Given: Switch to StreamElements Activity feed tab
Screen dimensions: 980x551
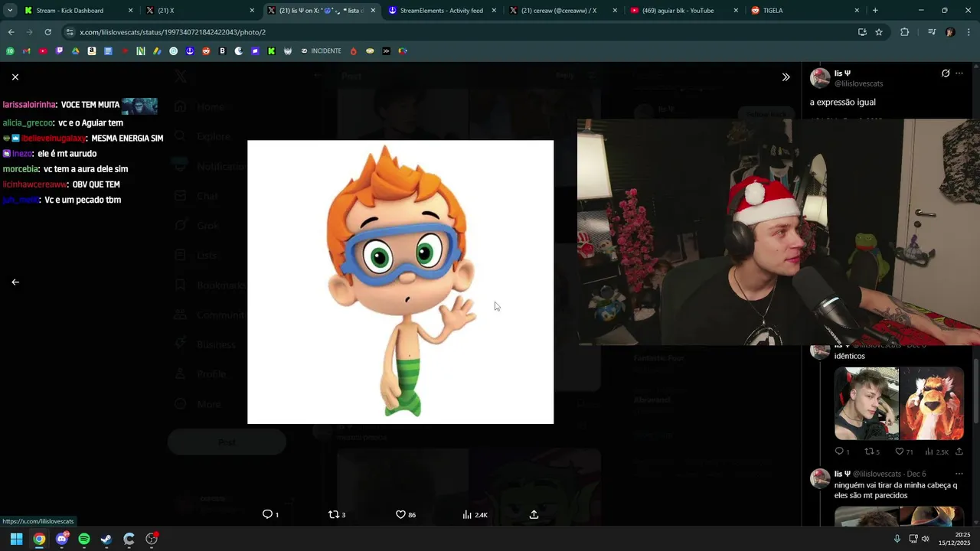Looking at the screenshot, I should click(x=441, y=11).
